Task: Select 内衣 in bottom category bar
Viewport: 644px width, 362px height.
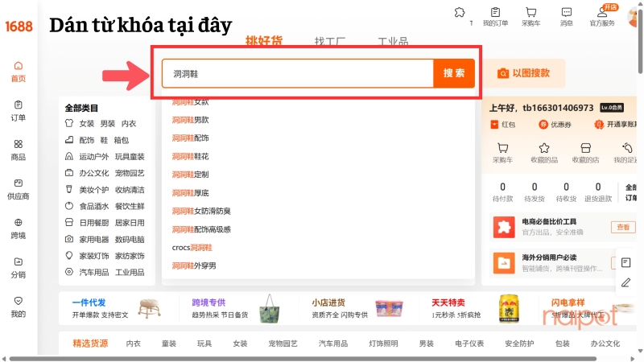Action: (x=134, y=343)
